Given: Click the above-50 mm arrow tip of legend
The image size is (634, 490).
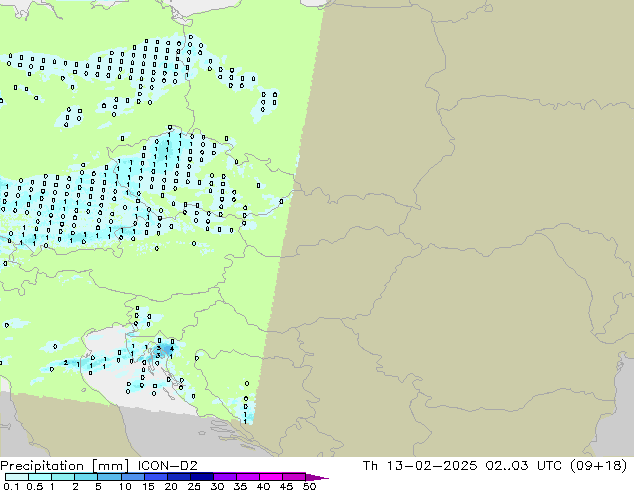Looking at the screenshot, I should click(317, 477).
